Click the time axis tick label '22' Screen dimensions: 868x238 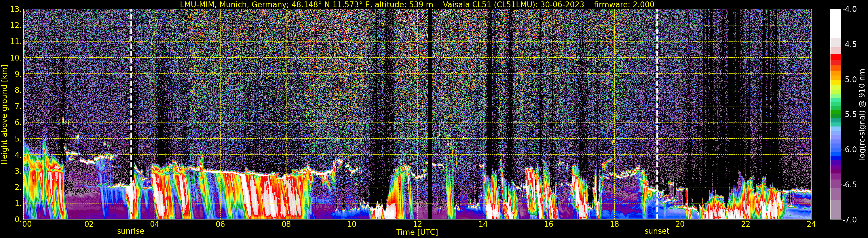746,224
